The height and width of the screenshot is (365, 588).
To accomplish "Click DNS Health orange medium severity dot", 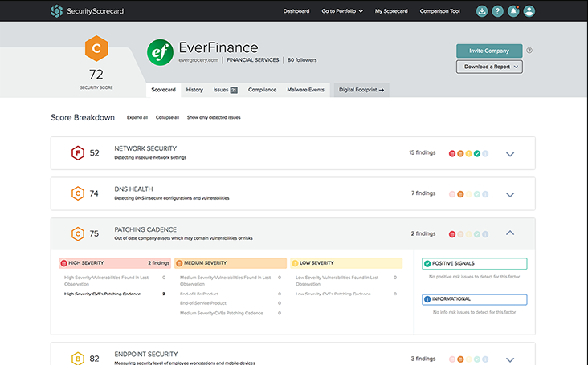I will (460, 194).
